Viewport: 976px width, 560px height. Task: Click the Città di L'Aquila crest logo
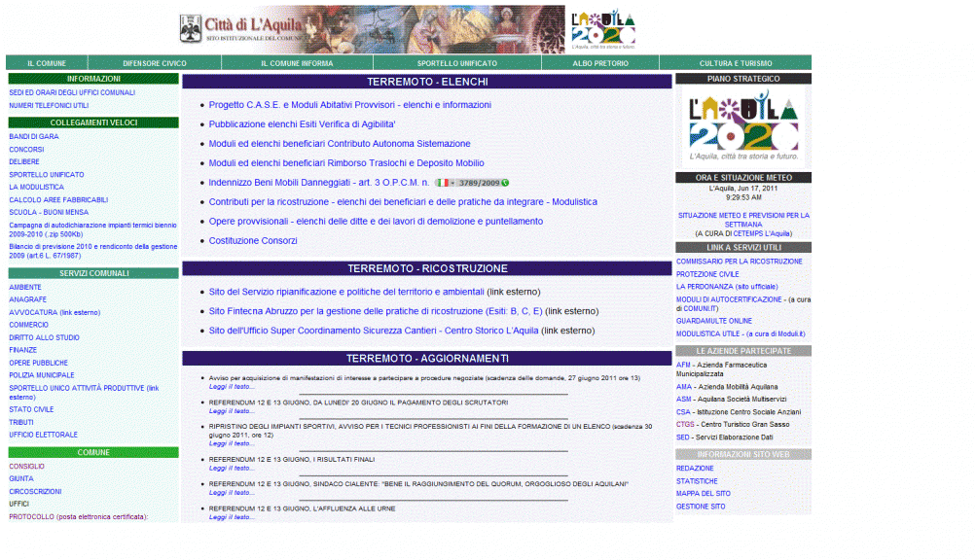pyautogui.click(x=191, y=28)
